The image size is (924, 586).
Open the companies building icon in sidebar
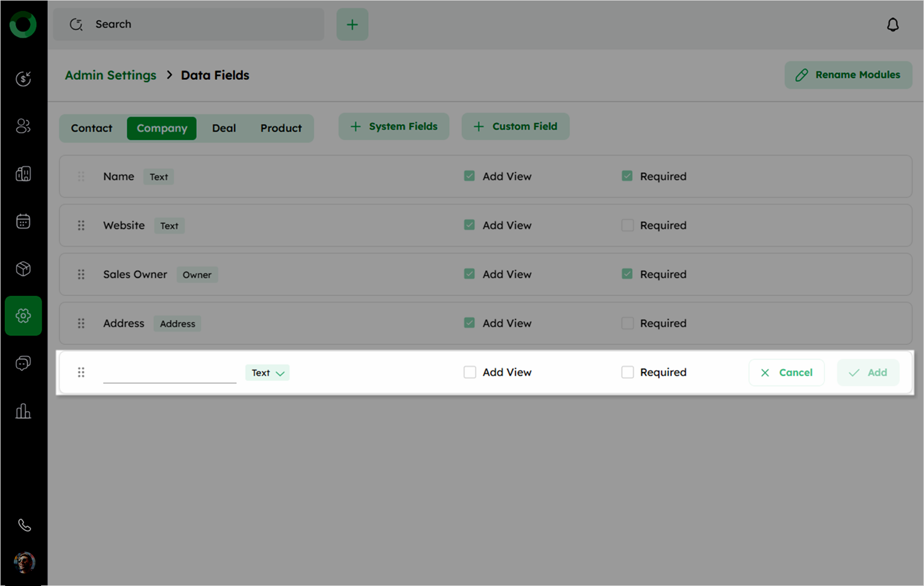23,174
